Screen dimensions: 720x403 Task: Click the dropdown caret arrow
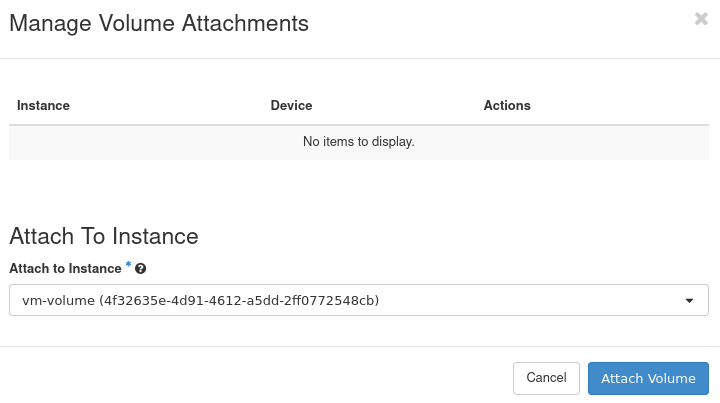click(x=689, y=300)
